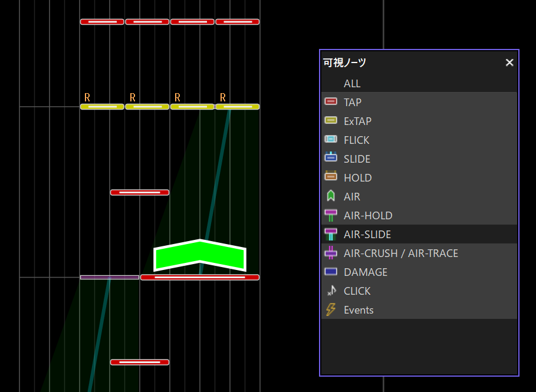Click the blue DAMAGE note icon
536x392 pixels.
(x=331, y=272)
